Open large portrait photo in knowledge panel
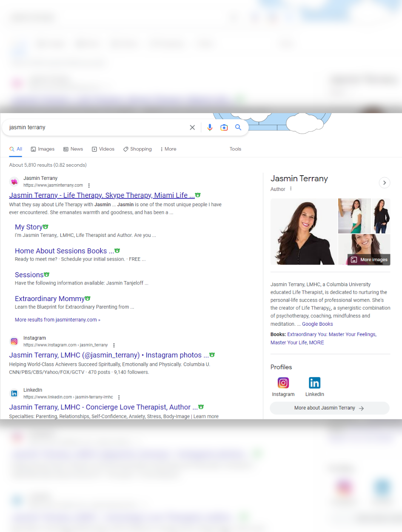Viewport: 402px width, 532px height. 304,232
